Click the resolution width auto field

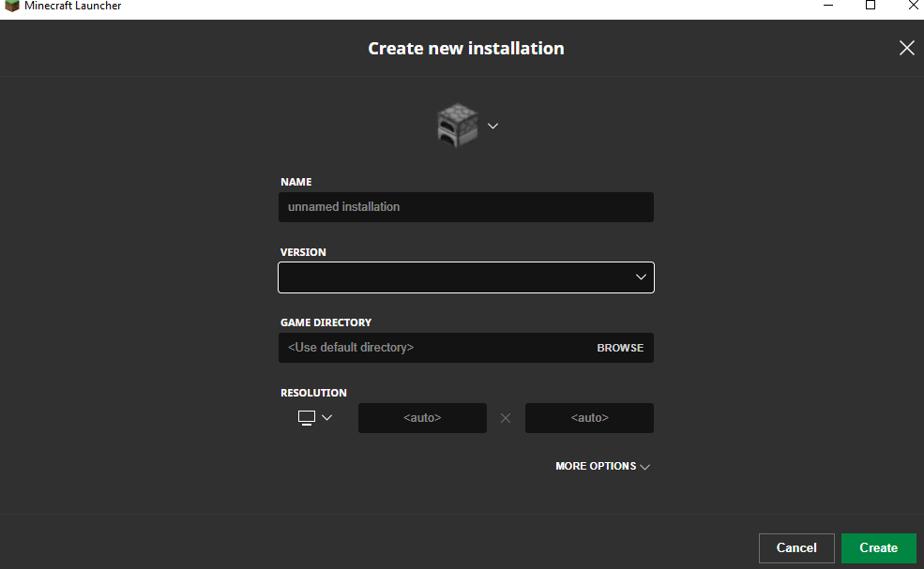click(x=422, y=418)
